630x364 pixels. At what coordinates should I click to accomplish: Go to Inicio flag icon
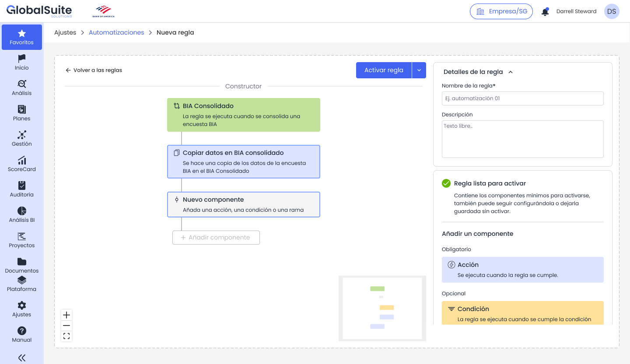[x=22, y=58]
